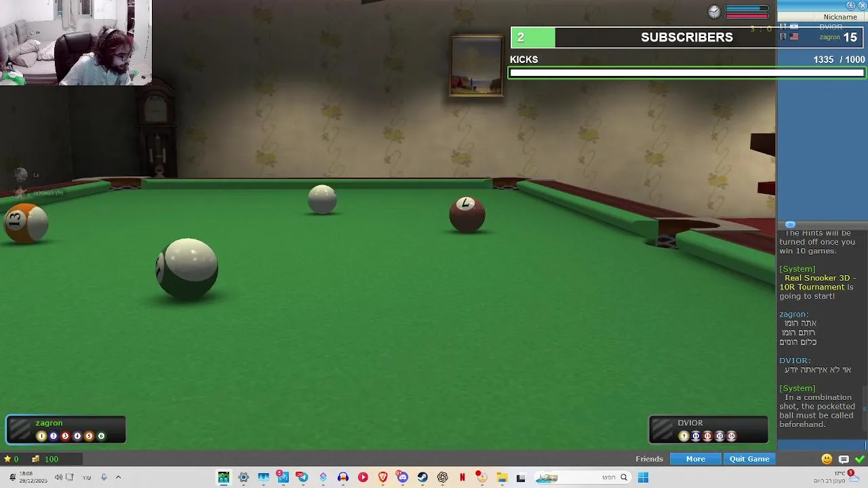This screenshot has height=488, width=868.
Task: Click the striped 13 ball
Action: (x=26, y=223)
